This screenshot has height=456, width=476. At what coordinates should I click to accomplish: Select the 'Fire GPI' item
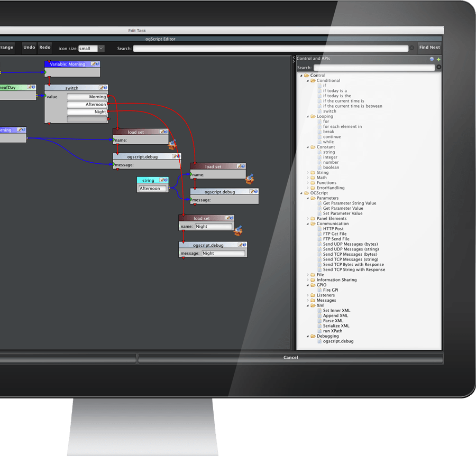click(x=330, y=290)
